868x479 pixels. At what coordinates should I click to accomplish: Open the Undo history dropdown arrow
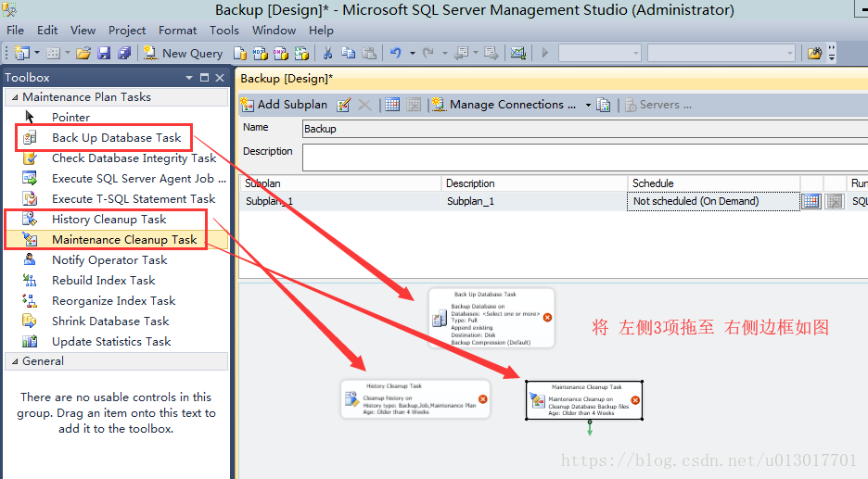413,53
